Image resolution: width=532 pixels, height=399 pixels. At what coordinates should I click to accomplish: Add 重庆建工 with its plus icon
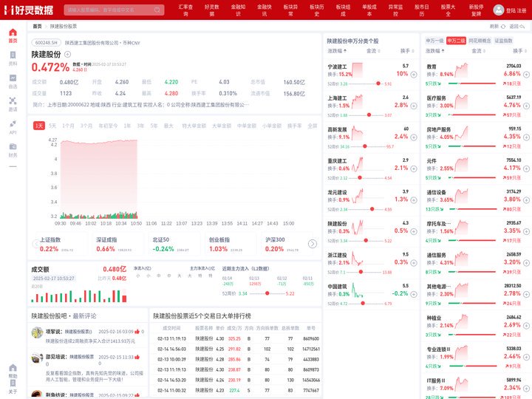(414, 168)
